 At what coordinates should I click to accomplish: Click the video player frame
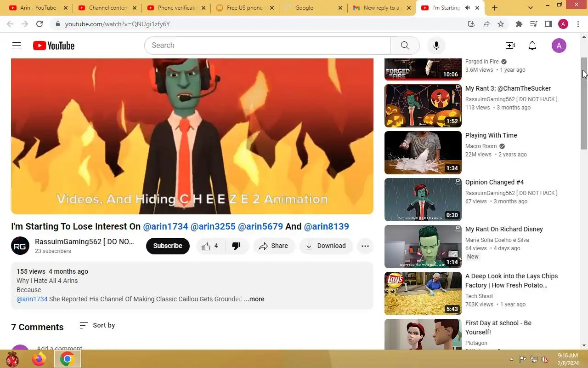click(x=192, y=136)
